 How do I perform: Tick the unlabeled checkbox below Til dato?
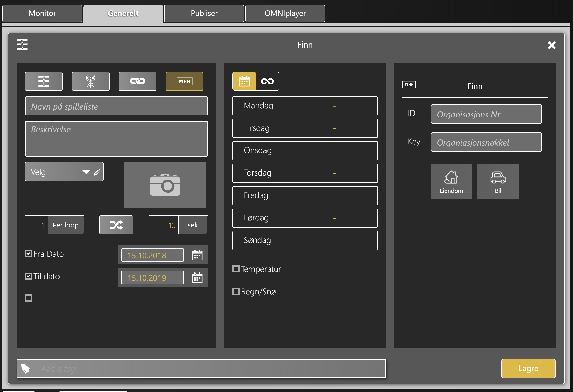tap(28, 298)
